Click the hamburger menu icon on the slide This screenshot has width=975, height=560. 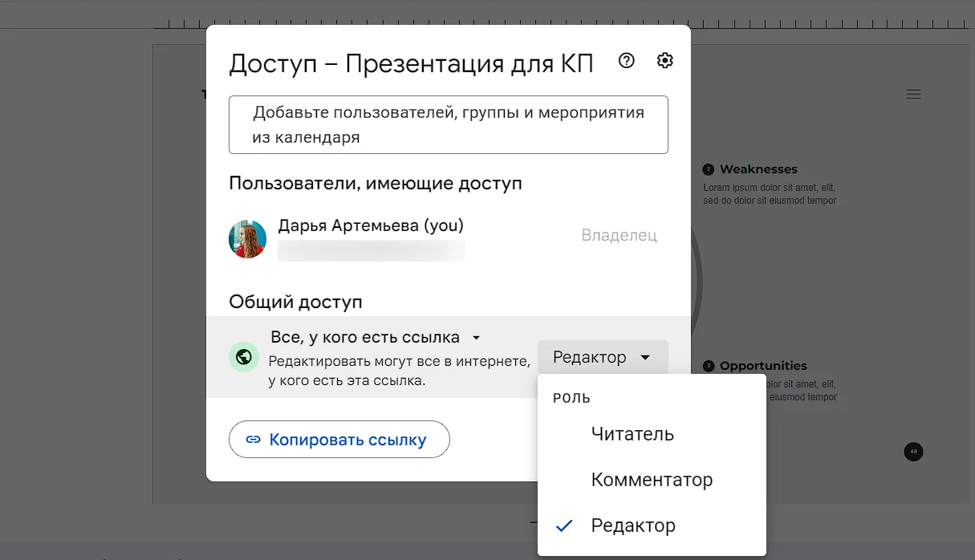coord(913,94)
